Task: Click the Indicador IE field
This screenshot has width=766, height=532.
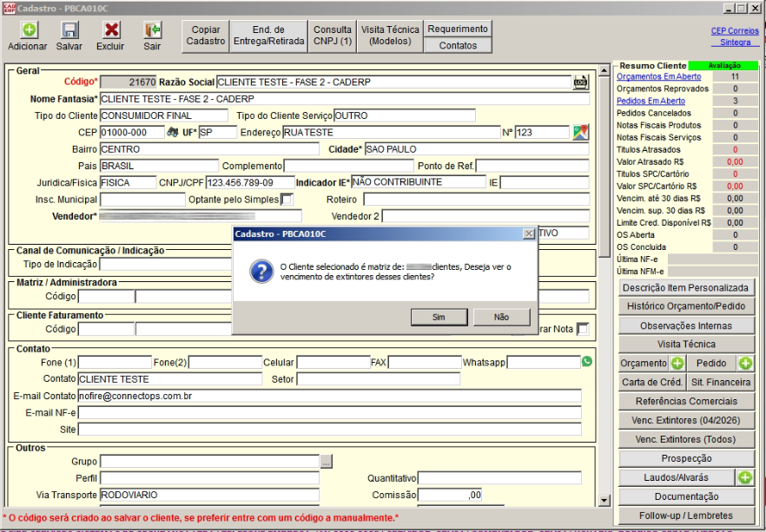Action: point(419,182)
